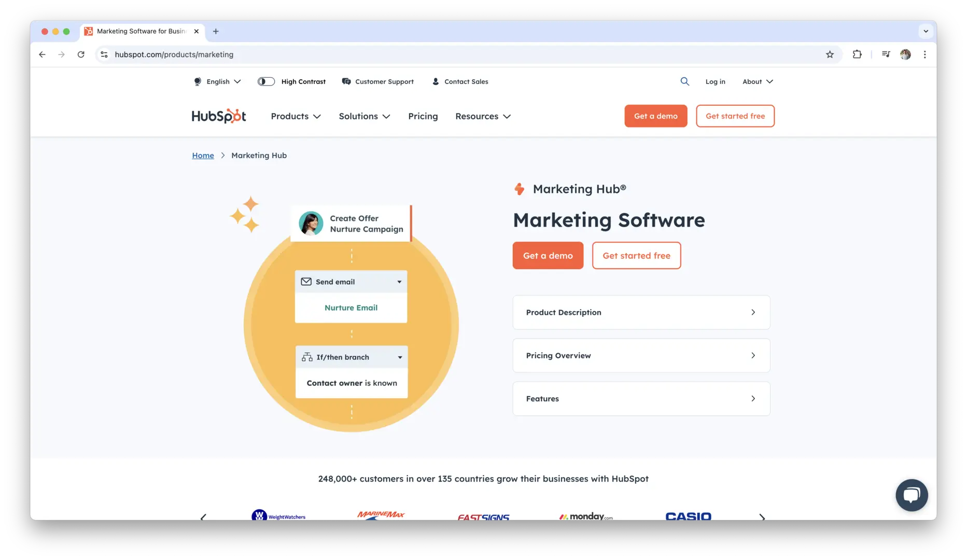This screenshot has width=967, height=560.
Task: Expand the About dropdown
Action: tap(758, 81)
